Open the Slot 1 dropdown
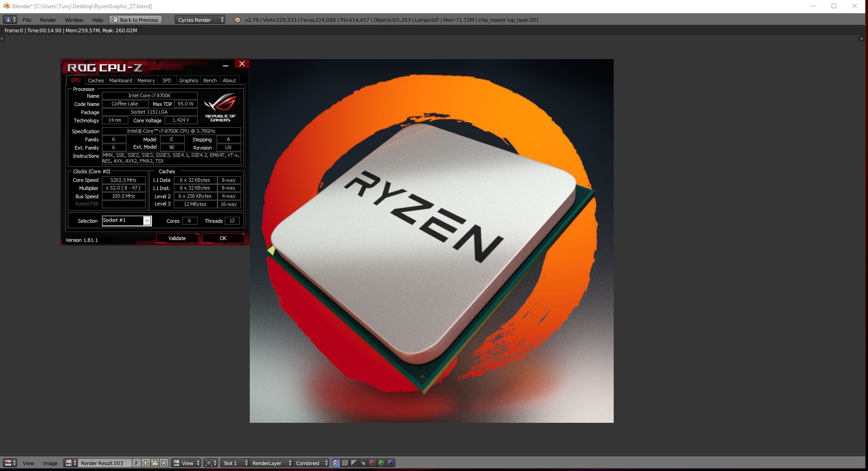The width and height of the screenshot is (868, 471). point(235,463)
